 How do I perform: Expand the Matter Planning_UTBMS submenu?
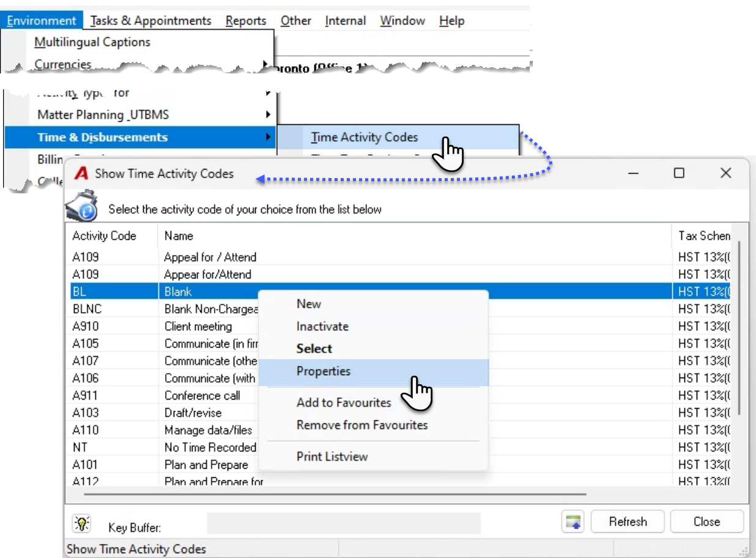point(268,114)
